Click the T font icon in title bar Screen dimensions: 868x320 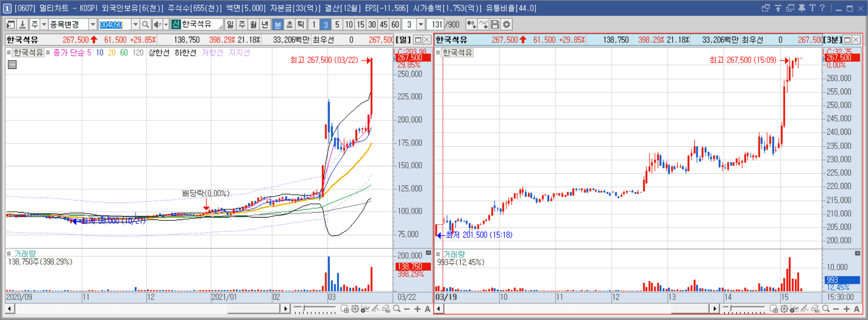(x=812, y=8)
